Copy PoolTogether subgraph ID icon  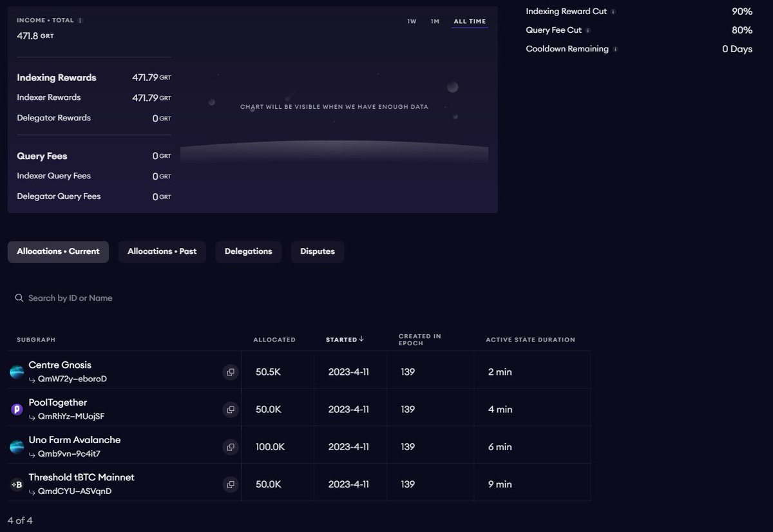231,409
